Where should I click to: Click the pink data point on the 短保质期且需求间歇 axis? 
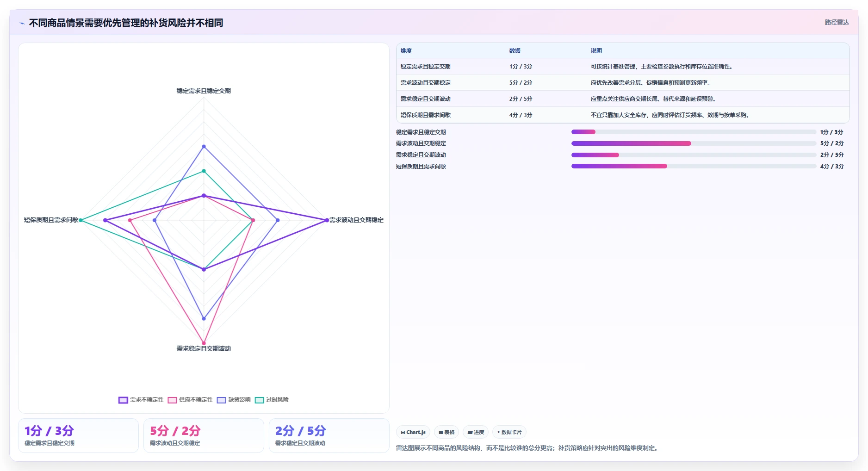pyautogui.click(x=130, y=220)
